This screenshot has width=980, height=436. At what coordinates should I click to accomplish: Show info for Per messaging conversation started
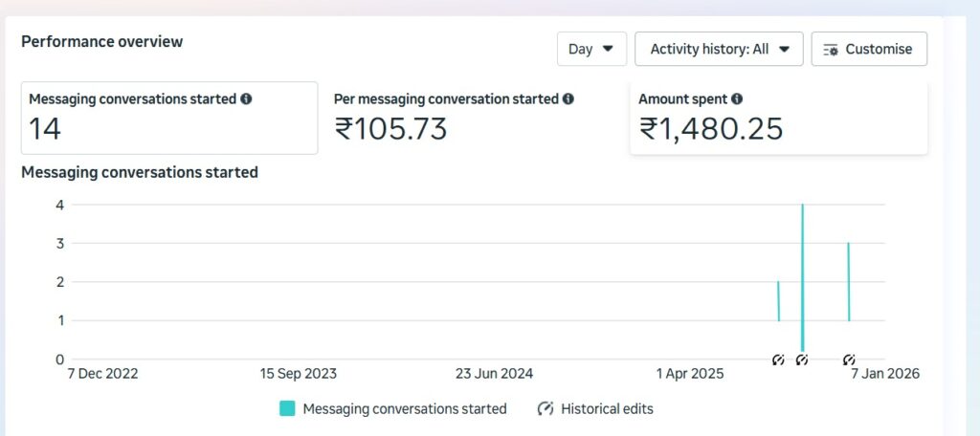[x=568, y=98]
